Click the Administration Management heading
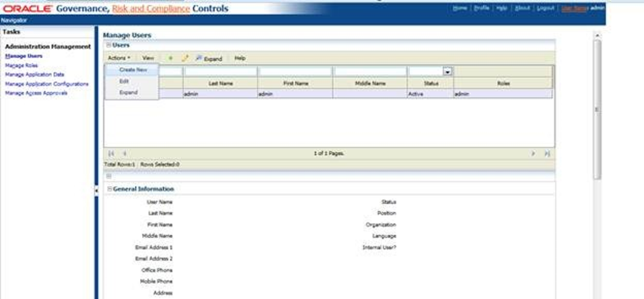Image resolution: width=644 pixels, height=299 pixels. [x=48, y=46]
